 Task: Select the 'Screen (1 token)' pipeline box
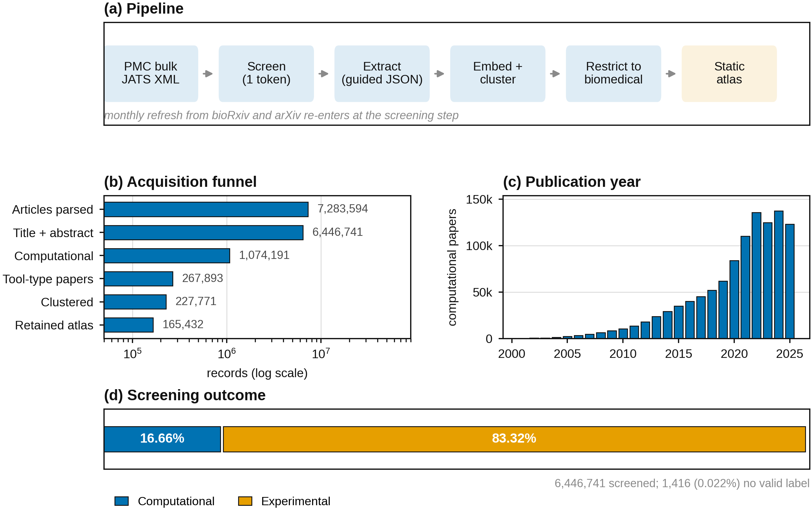tap(266, 73)
